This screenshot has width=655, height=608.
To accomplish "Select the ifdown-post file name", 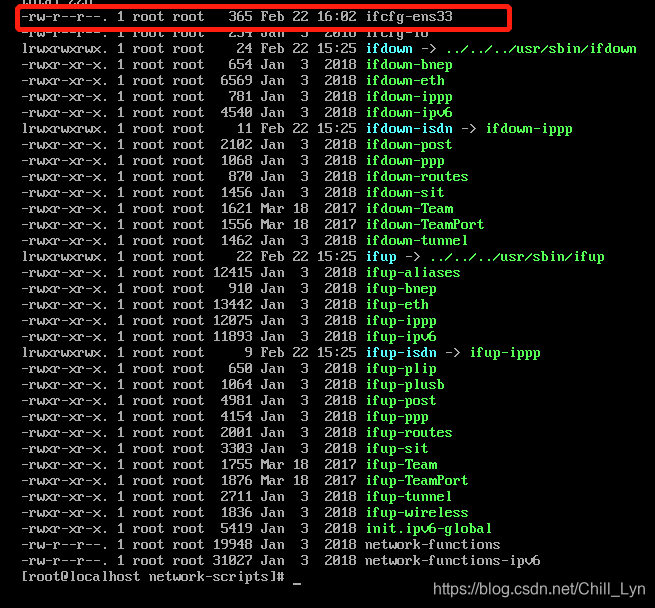I will 409,145.
